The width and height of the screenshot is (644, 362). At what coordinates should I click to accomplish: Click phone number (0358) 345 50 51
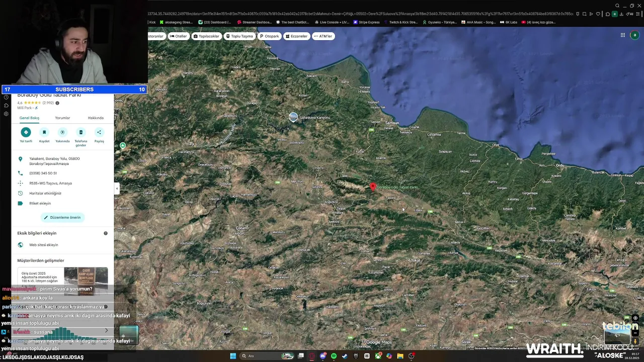click(43, 173)
